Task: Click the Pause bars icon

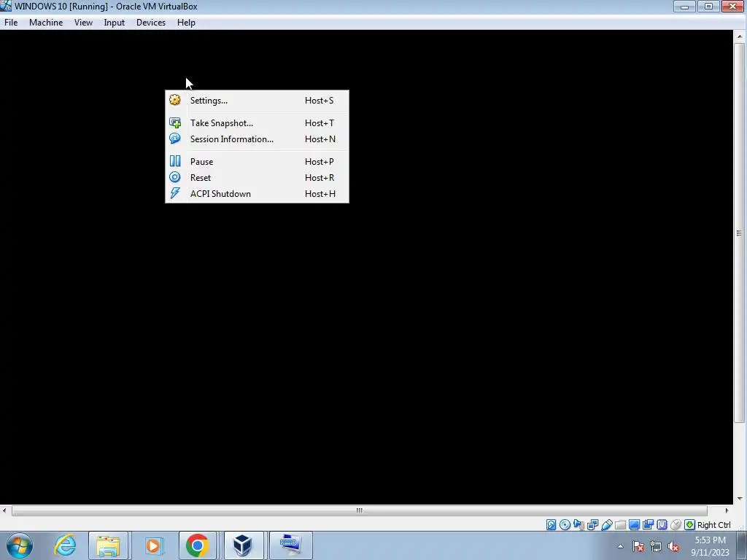Action: click(x=175, y=161)
